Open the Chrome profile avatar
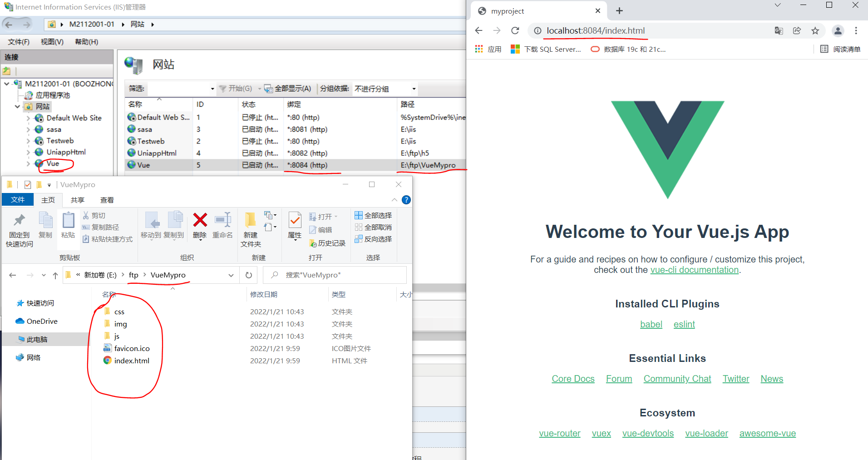Screen dimensions: 868x460 click(838, 30)
